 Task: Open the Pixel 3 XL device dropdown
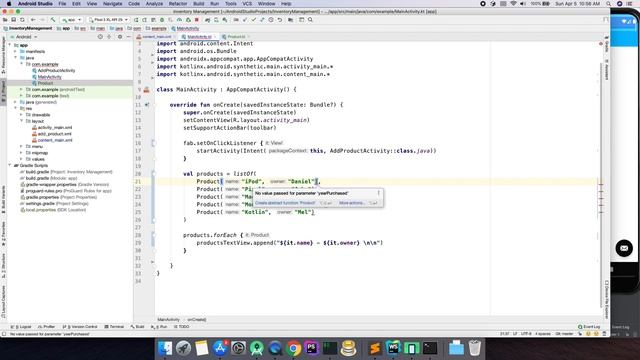pyautogui.click(x=109, y=20)
